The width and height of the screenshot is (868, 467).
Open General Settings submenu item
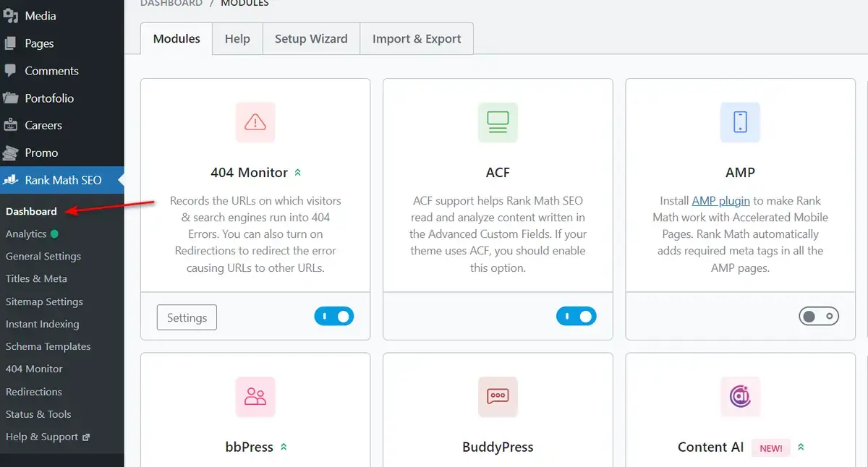[x=43, y=257]
